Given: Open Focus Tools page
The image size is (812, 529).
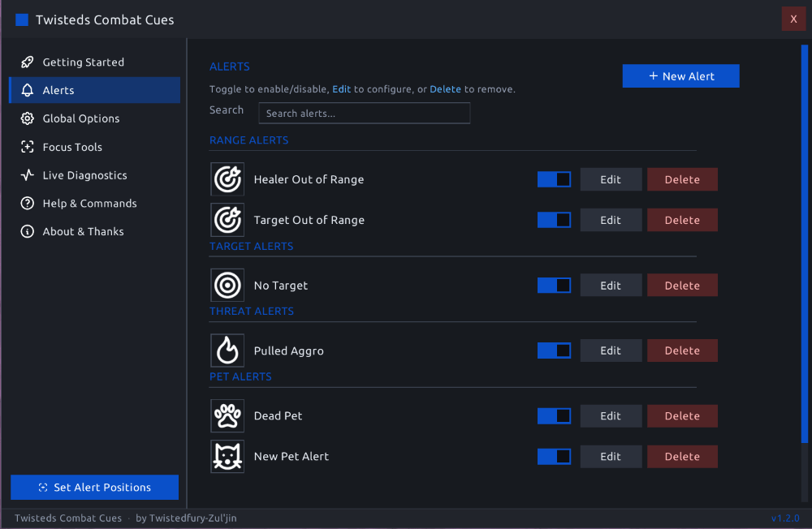Looking at the screenshot, I should point(95,147).
